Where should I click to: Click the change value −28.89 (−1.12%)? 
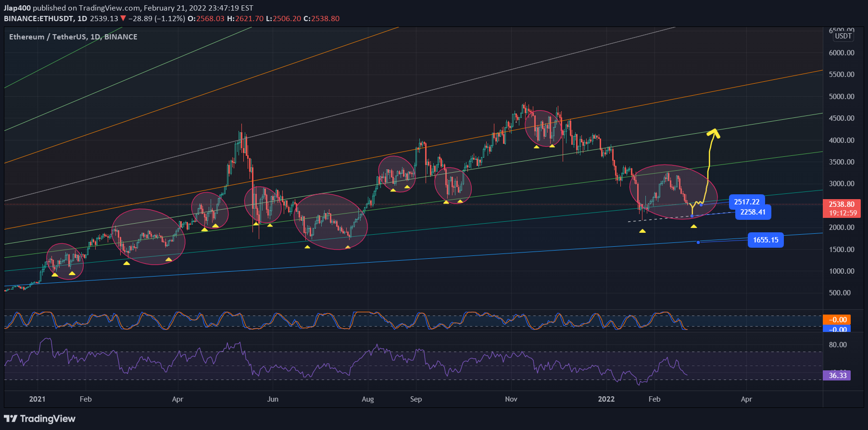click(x=156, y=18)
